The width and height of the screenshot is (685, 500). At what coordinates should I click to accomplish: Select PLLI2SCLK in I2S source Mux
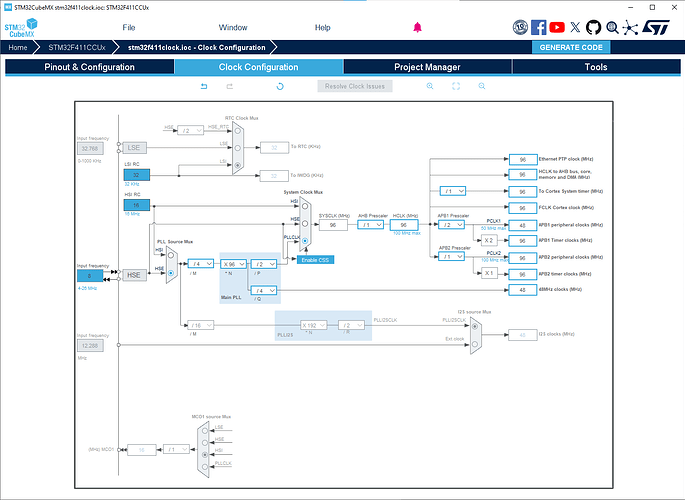point(475,326)
